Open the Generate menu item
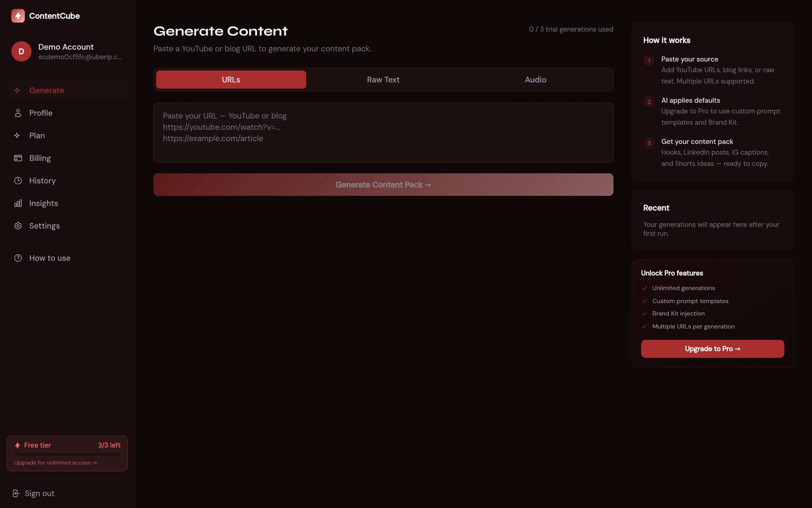The width and height of the screenshot is (812, 508). click(x=67, y=90)
